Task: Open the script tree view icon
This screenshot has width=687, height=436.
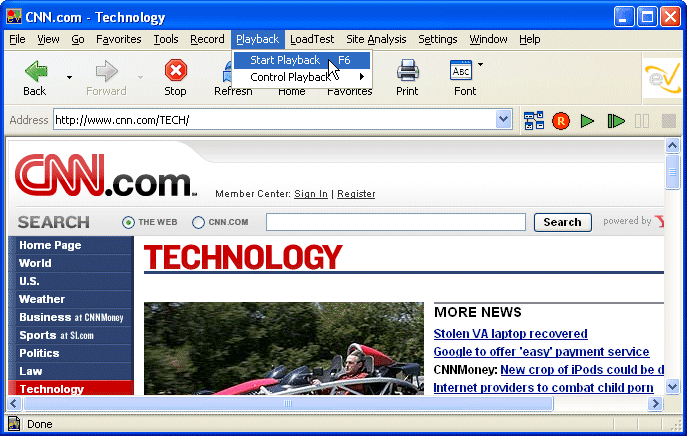Action: coord(534,121)
